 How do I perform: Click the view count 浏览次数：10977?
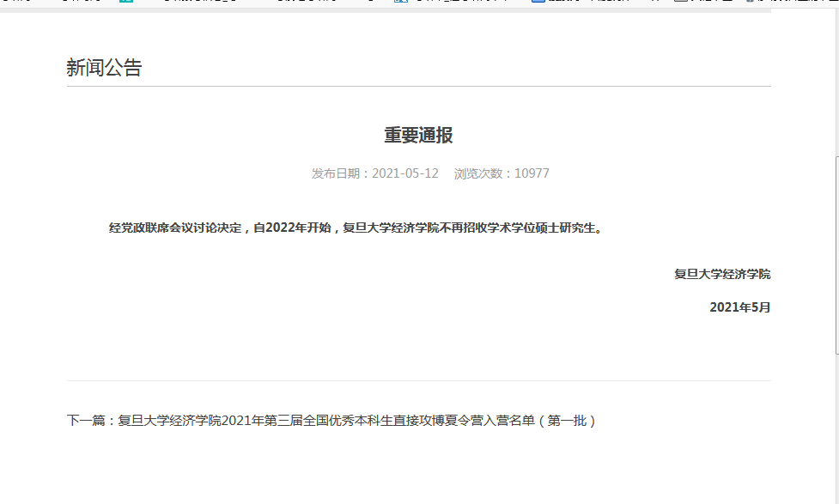click(x=502, y=173)
